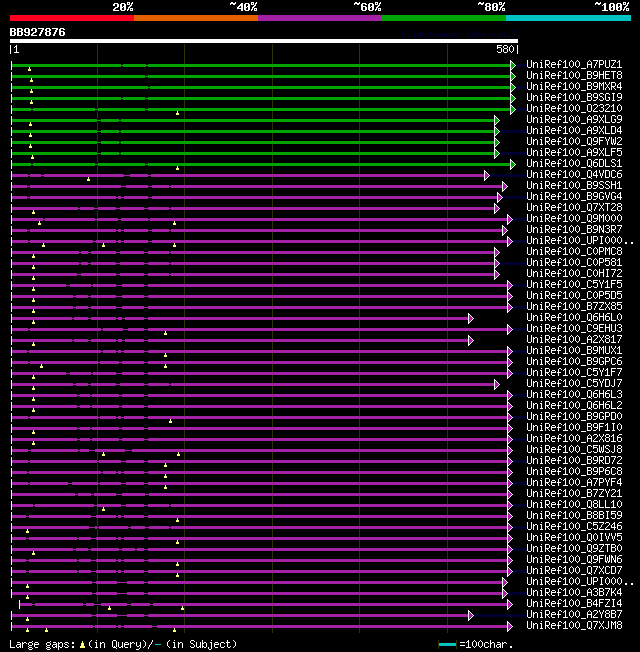Select the UniRef100_Q8LL10 label
This screenshot has width=640, height=652.
[574, 504]
